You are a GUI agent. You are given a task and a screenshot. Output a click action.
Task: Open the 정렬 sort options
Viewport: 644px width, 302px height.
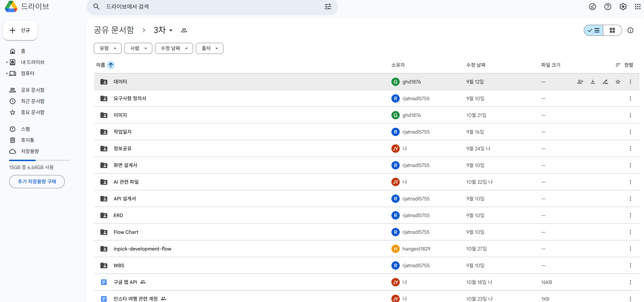click(x=624, y=65)
